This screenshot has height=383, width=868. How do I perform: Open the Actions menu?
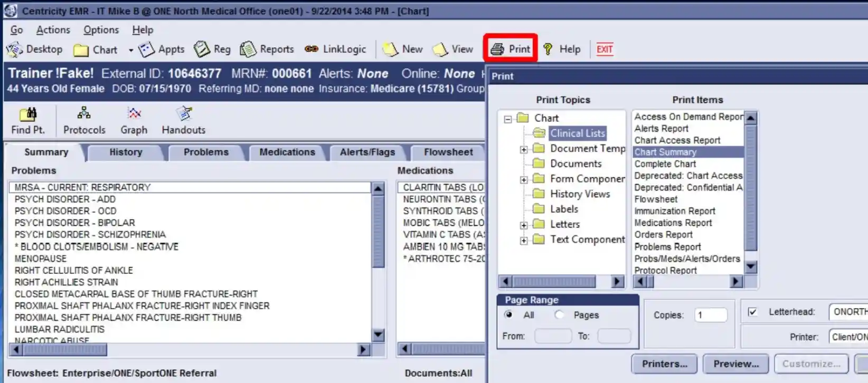click(53, 30)
